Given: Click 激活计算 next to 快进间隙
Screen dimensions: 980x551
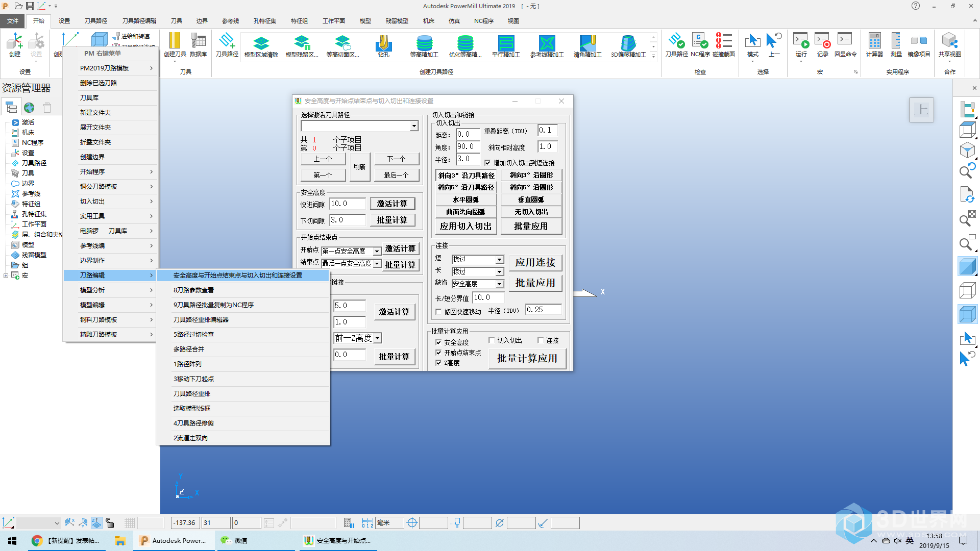Looking at the screenshot, I should (392, 204).
